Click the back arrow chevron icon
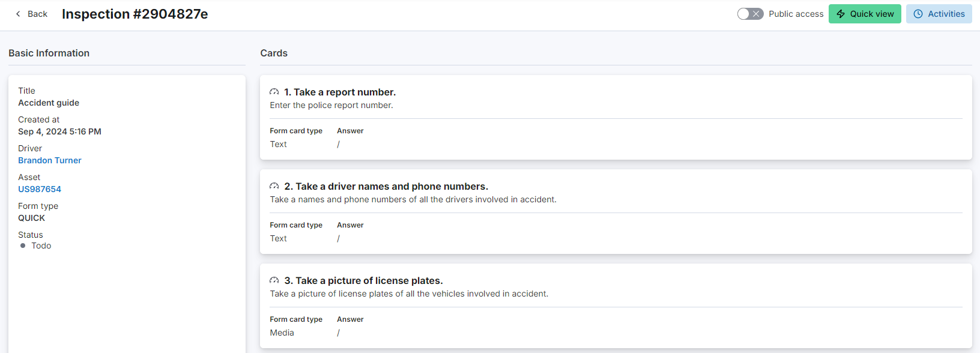Image resolution: width=980 pixels, height=353 pixels. click(x=18, y=14)
